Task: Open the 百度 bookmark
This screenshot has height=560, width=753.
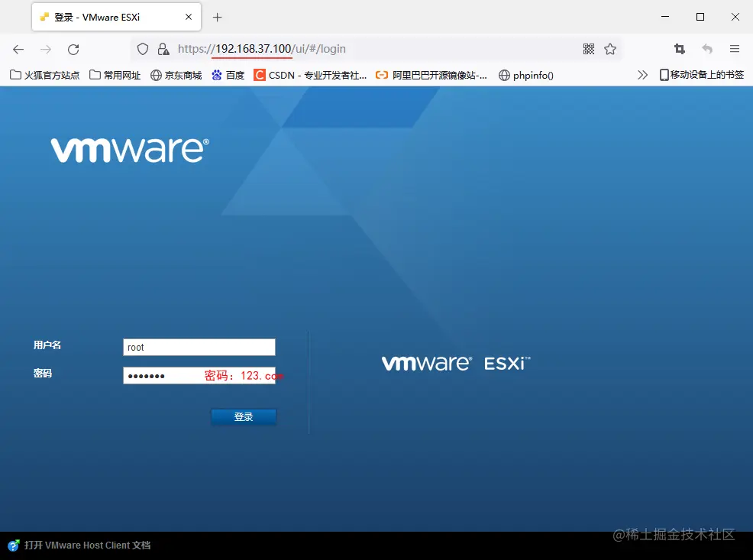Action: (x=228, y=75)
